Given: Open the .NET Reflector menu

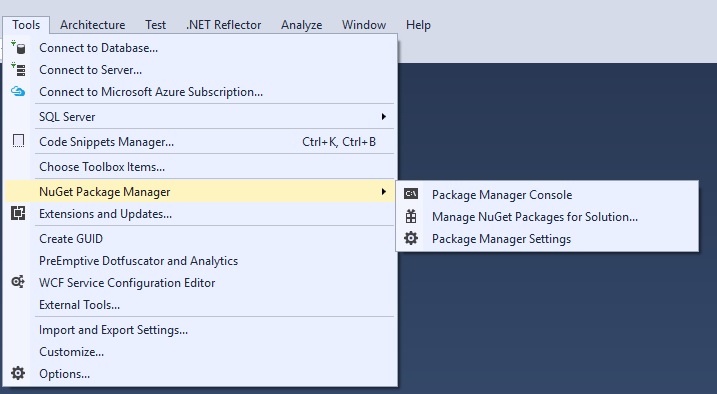Looking at the screenshot, I should pyautogui.click(x=224, y=25).
